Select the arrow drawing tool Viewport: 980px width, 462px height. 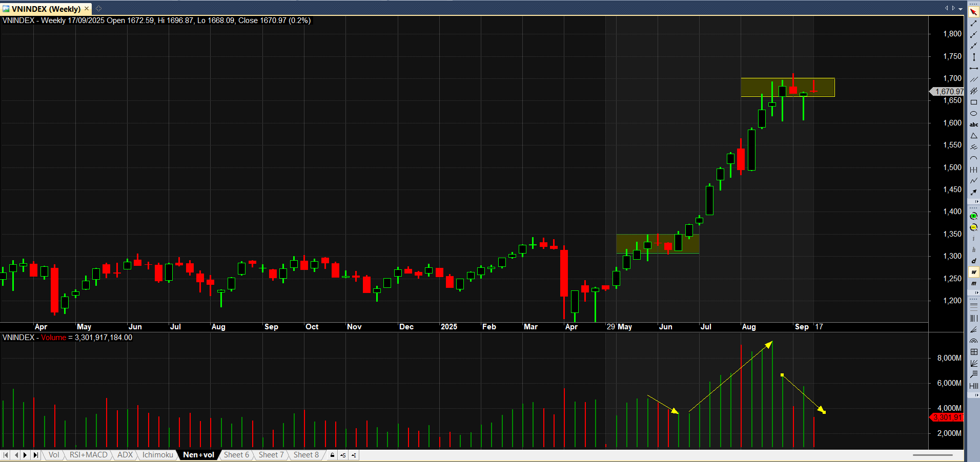pos(974,192)
